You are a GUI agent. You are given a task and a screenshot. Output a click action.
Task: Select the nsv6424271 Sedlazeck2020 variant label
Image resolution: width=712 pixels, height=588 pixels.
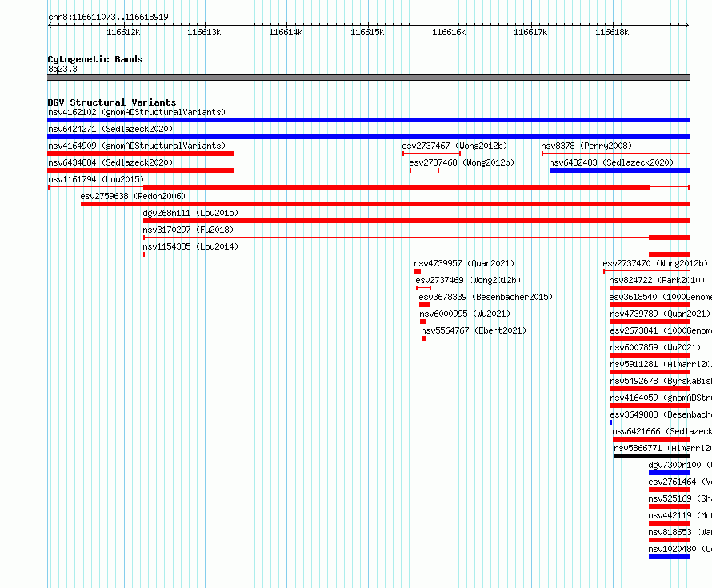point(110,129)
